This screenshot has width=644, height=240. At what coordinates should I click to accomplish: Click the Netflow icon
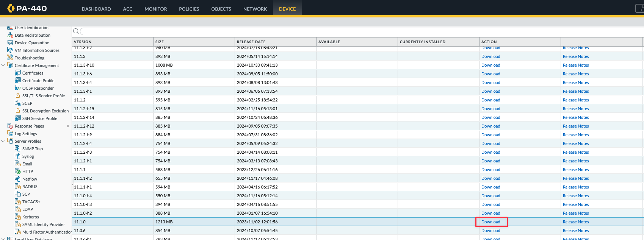point(18,179)
